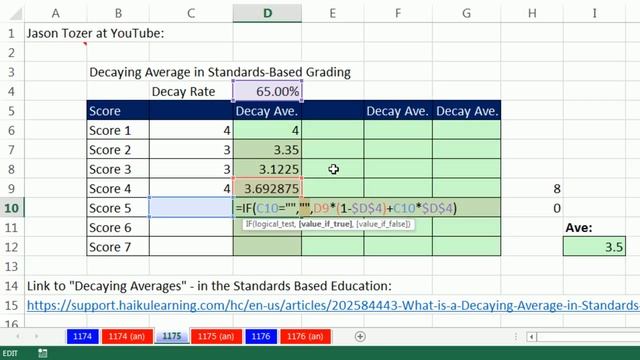
Task: Open the haikulearning.com support hyperlink
Action: pyautogui.click(x=333, y=305)
